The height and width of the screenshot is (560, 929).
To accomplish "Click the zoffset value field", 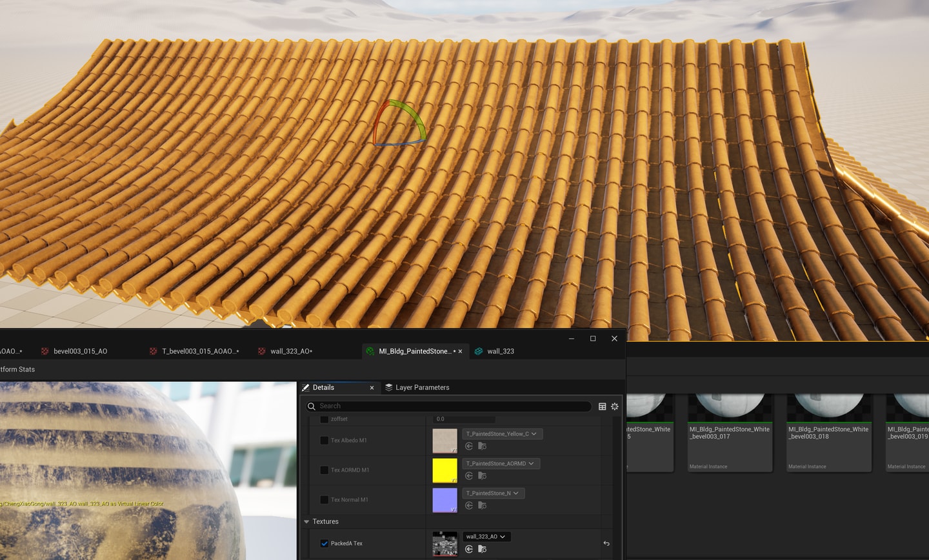I will tap(464, 419).
